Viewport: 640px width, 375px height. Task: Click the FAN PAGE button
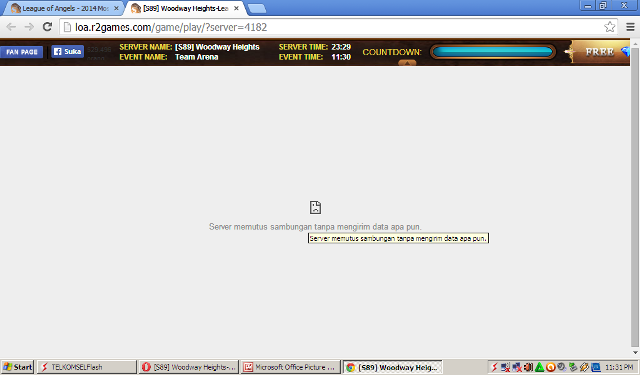22,52
